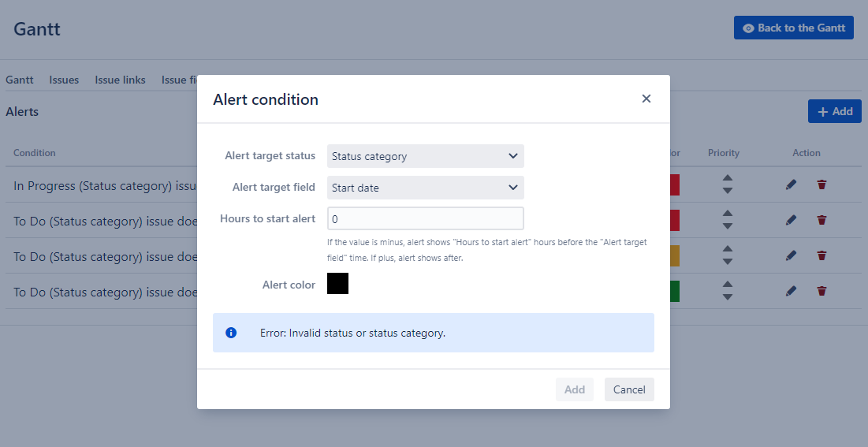This screenshot has width=868, height=447.
Task: Go to the Gantt tab
Action: pyautogui.click(x=20, y=80)
